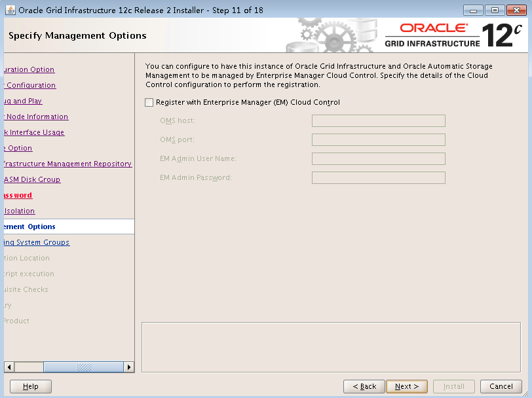Minimize the installer window
Viewport: 532px width, 398px height.
coord(473,10)
